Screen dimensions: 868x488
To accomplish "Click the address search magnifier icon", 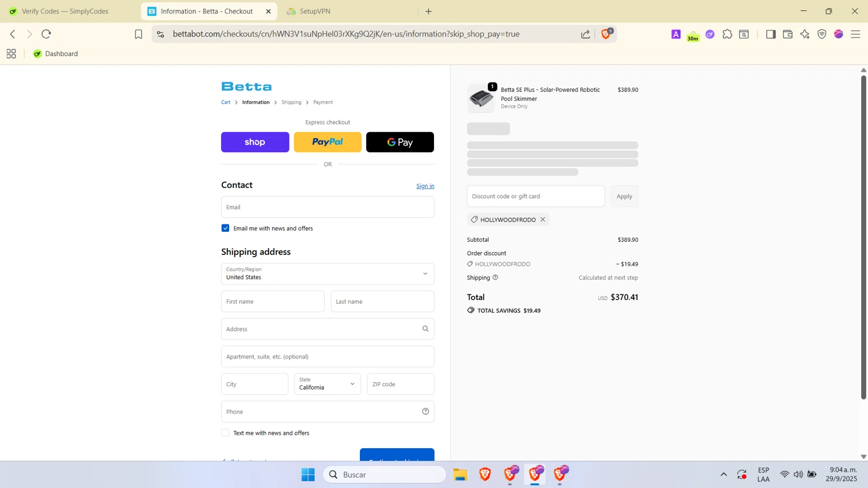I will (x=425, y=328).
